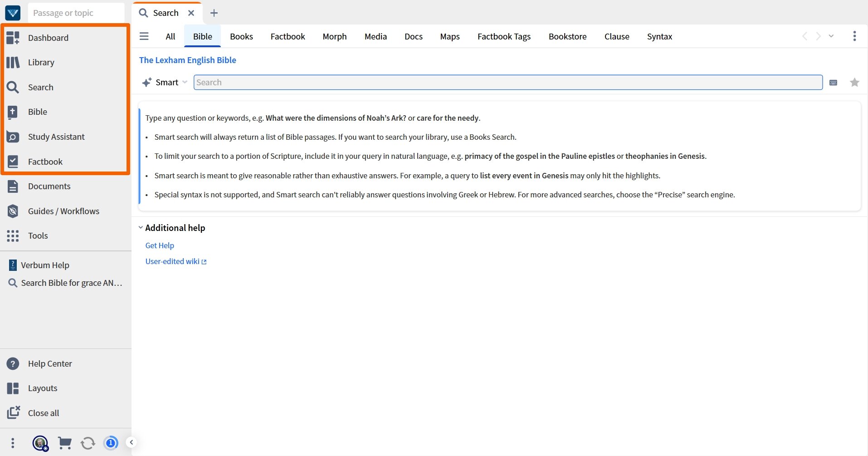This screenshot has width=868, height=456.
Task: Open the Bible sidebar icon
Action: [13, 112]
